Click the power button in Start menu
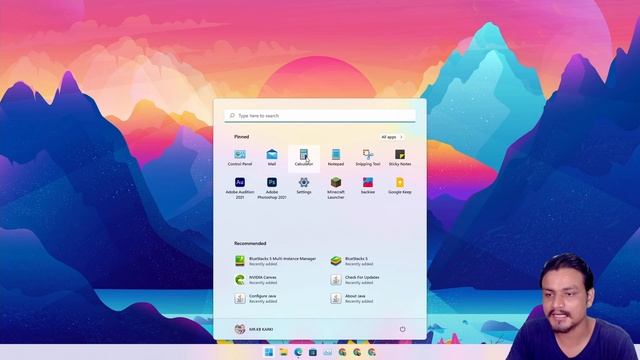Image resolution: width=640 pixels, height=360 pixels. tap(403, 329)
